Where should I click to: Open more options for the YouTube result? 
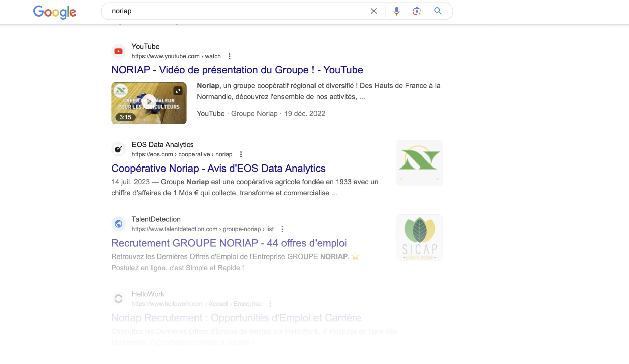(230, 56)
